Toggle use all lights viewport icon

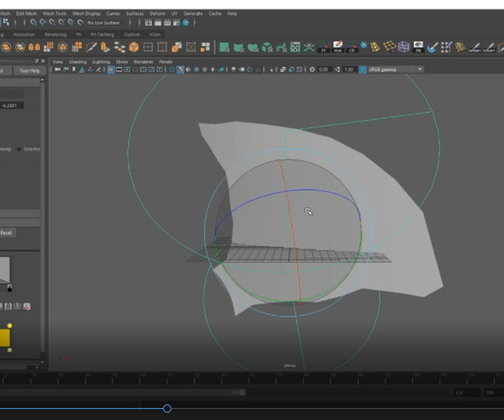[x=213, y=70]
